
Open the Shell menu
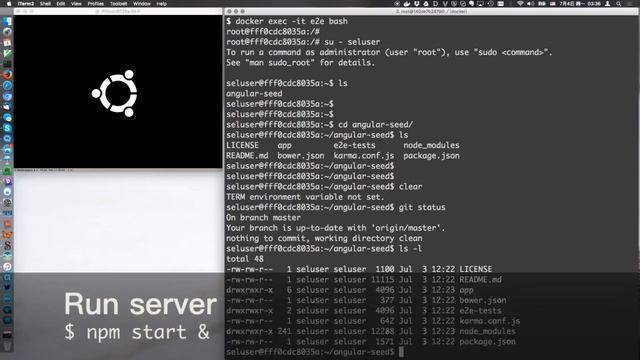(45, 4)
